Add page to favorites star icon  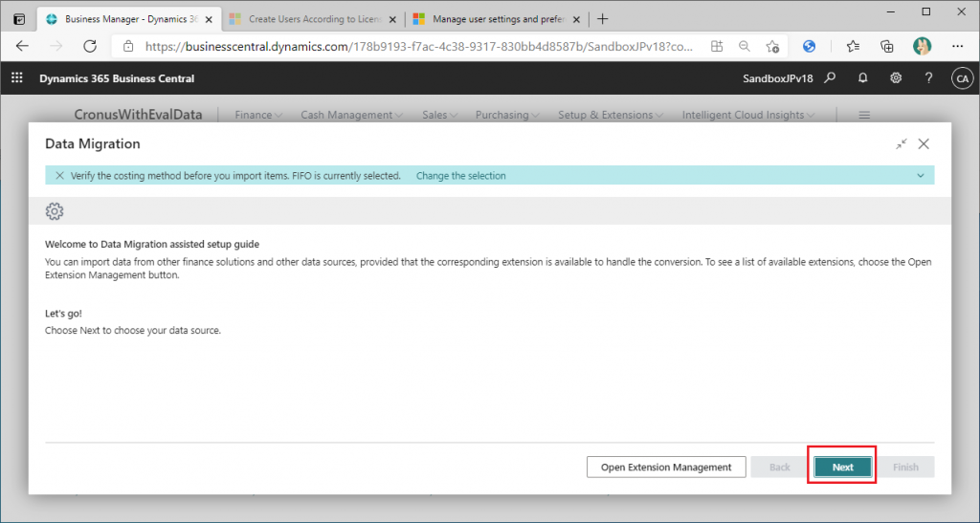tap(772, 46)
